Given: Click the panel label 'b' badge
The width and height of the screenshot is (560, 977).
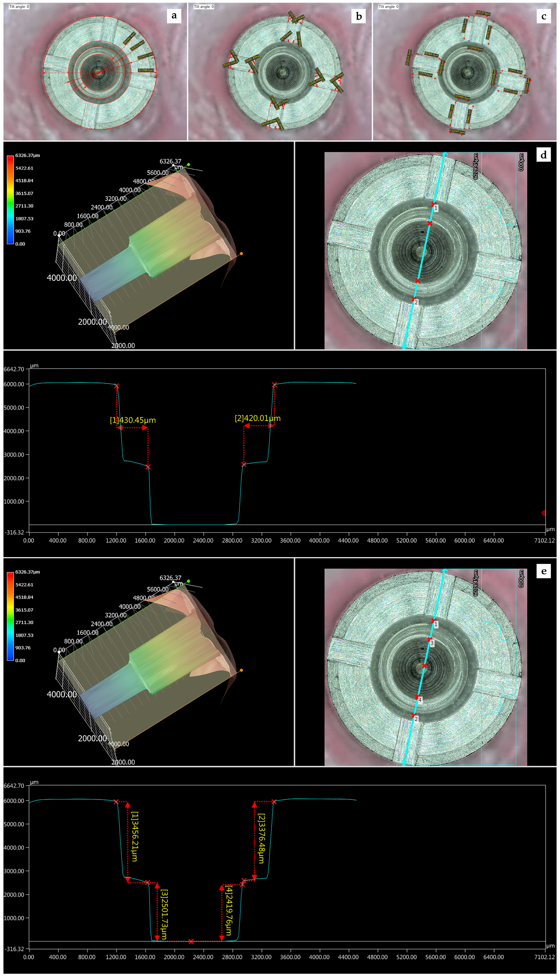Looking at the screenshot, I should (x=358, y=16).
